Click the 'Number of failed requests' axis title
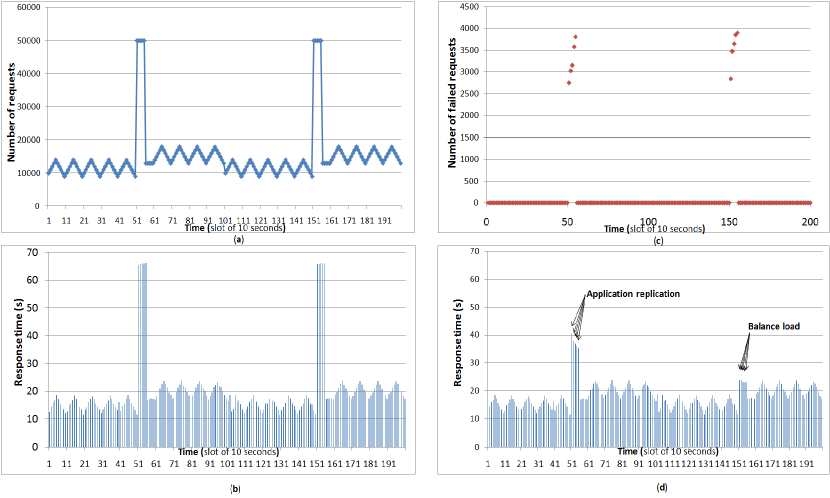Image resolution: width=830 pixels, height=498 pixels. [452, 103]
